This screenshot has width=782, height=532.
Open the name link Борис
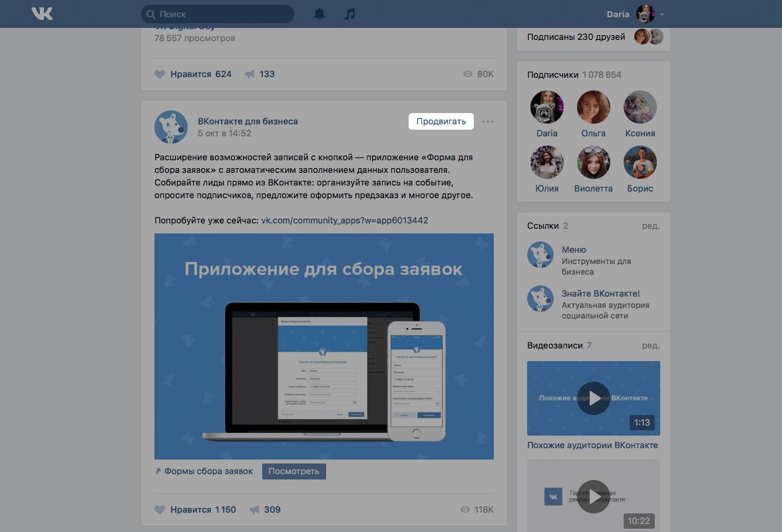tap(640, 189)
